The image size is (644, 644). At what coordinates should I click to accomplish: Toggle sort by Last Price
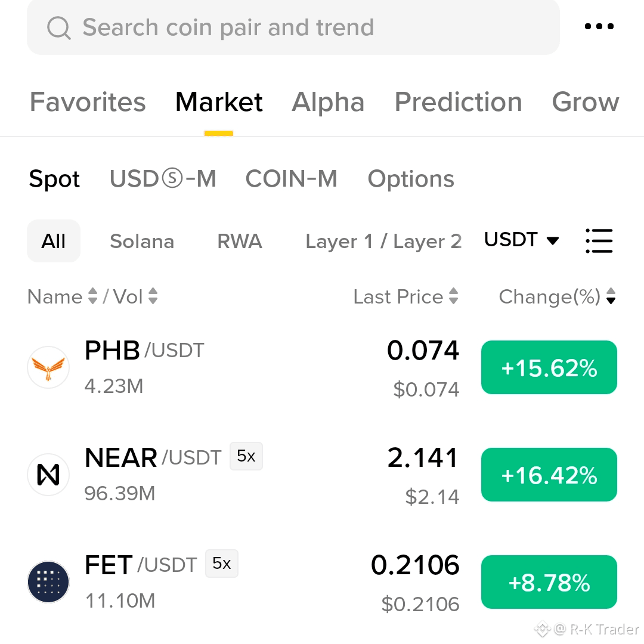[x=406, y=296]
